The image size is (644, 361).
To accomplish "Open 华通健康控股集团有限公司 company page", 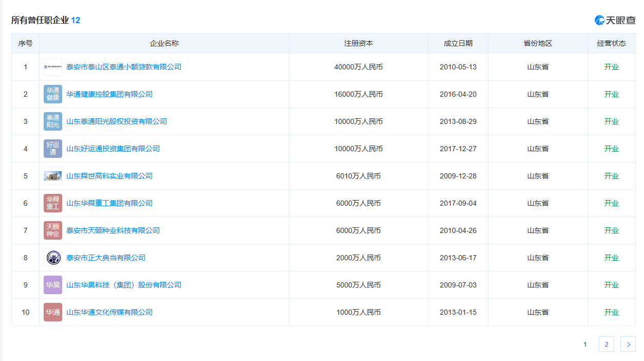I will coord(109,94).
